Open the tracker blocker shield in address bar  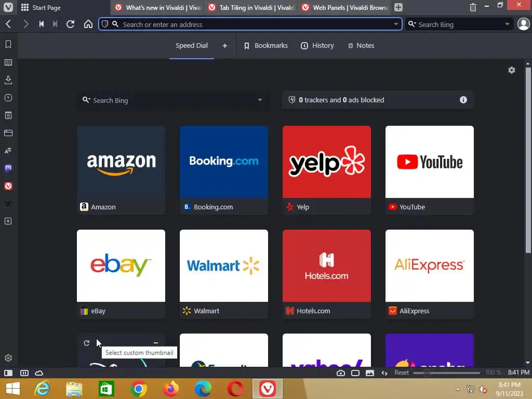click(105, 24)
